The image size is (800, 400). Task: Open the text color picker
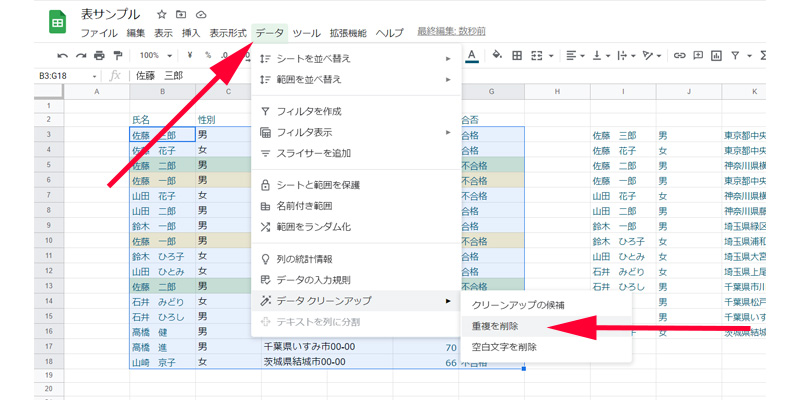(472, 56)
